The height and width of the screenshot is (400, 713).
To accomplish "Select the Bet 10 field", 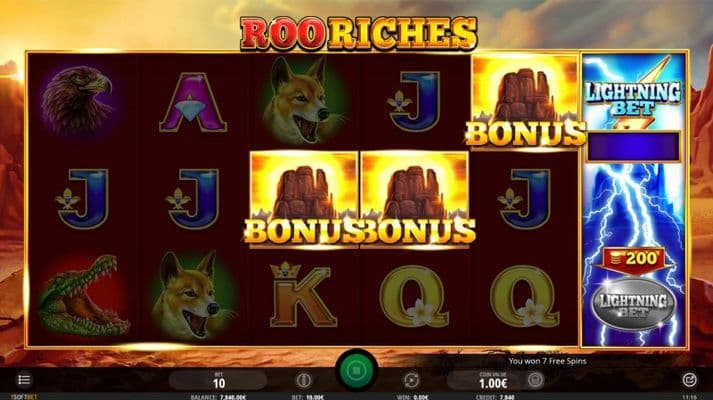I will 218,380.
